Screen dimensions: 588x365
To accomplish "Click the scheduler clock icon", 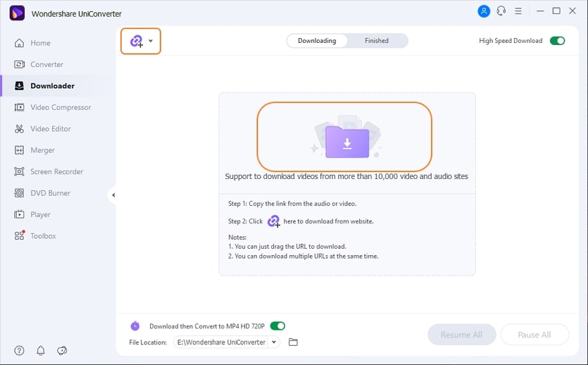I will 135,326.
